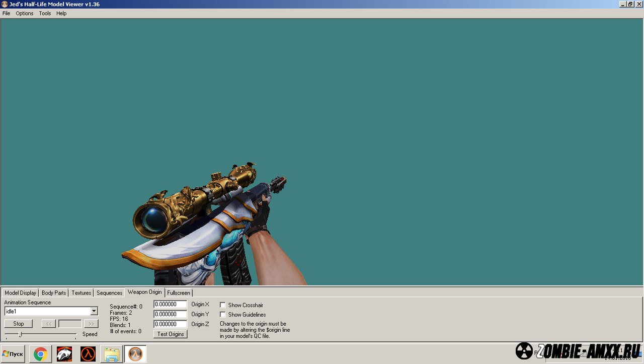Open the red-black beast icon app

[64, 354]
